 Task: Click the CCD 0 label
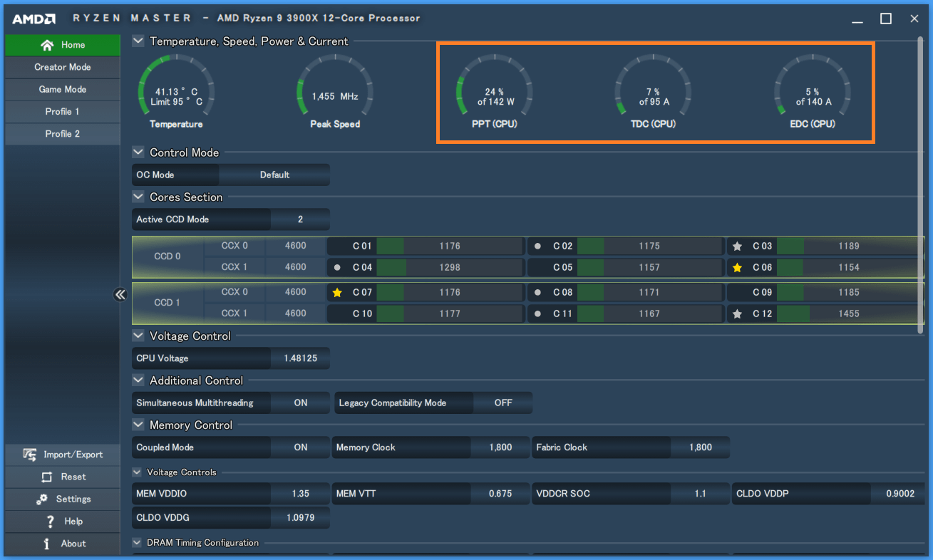point(167,256)
